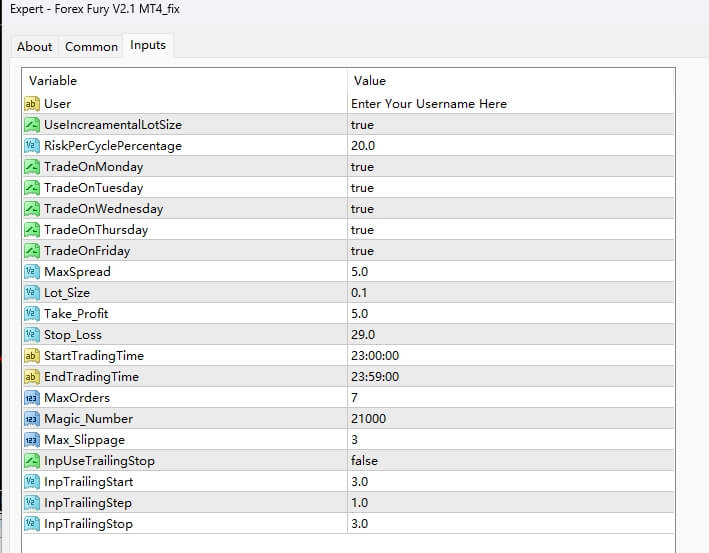Select the InpTrailingStop value 3.0

(x=359, y=524)
